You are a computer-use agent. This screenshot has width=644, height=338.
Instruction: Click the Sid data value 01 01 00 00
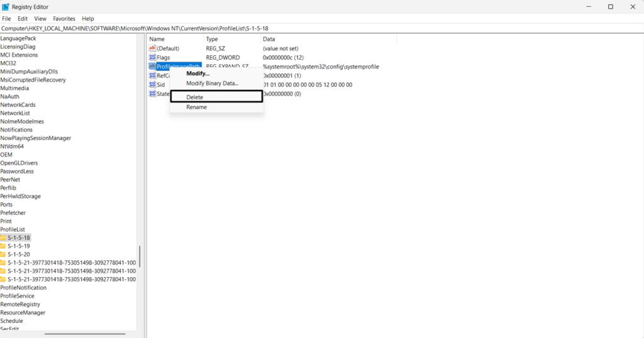[x=308, y=84]
